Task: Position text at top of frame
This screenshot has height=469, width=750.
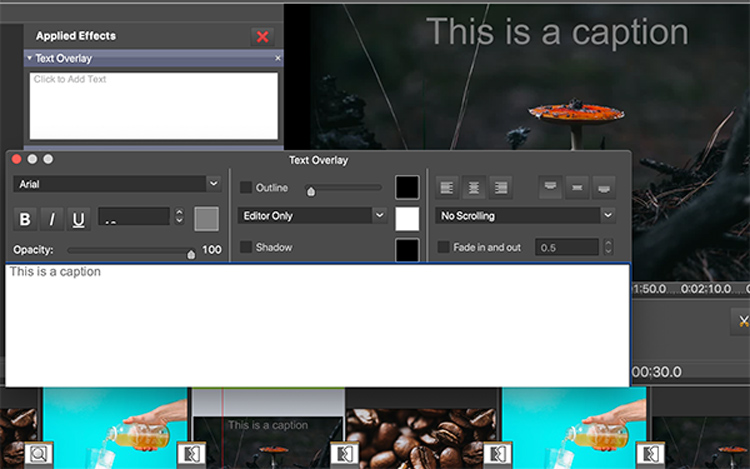Action: click(x=550, y=187)
